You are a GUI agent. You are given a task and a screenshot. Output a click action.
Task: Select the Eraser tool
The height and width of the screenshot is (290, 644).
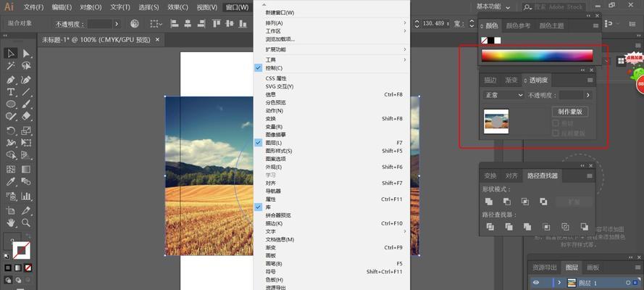26,116
